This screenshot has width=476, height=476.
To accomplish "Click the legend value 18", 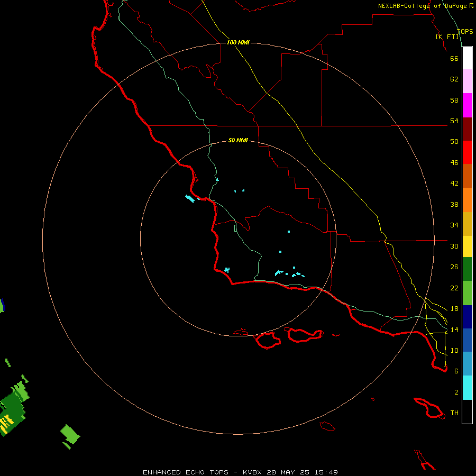I will 454,309.
